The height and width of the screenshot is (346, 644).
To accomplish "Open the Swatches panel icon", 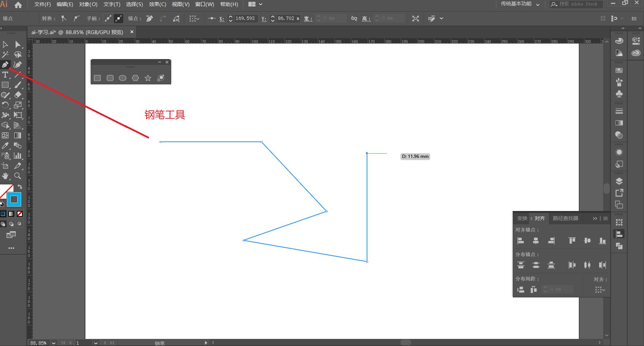I will point(619,70).
